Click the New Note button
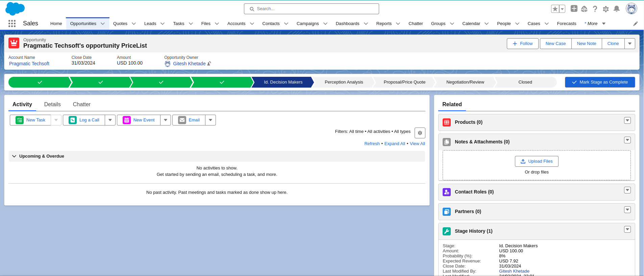Viewport: 644px width, 276px height. 587,44
